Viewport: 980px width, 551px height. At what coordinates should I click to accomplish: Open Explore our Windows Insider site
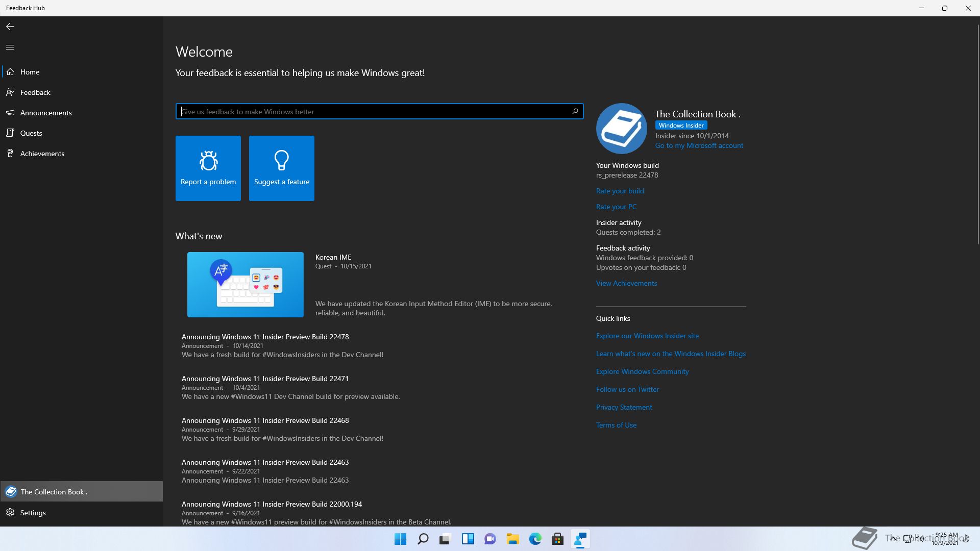pyautogui.click(x=647, y=336)
